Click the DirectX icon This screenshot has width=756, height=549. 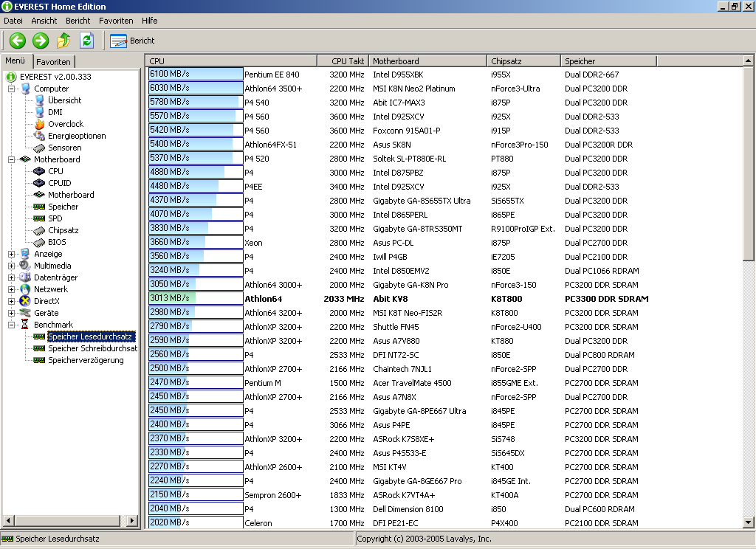coord(25,301)
